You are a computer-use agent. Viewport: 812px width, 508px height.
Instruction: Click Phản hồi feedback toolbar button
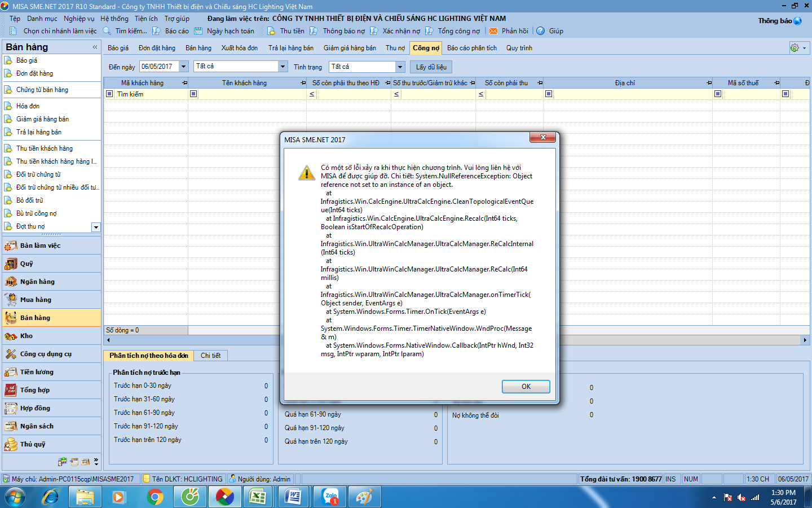[x=509, y=31]
